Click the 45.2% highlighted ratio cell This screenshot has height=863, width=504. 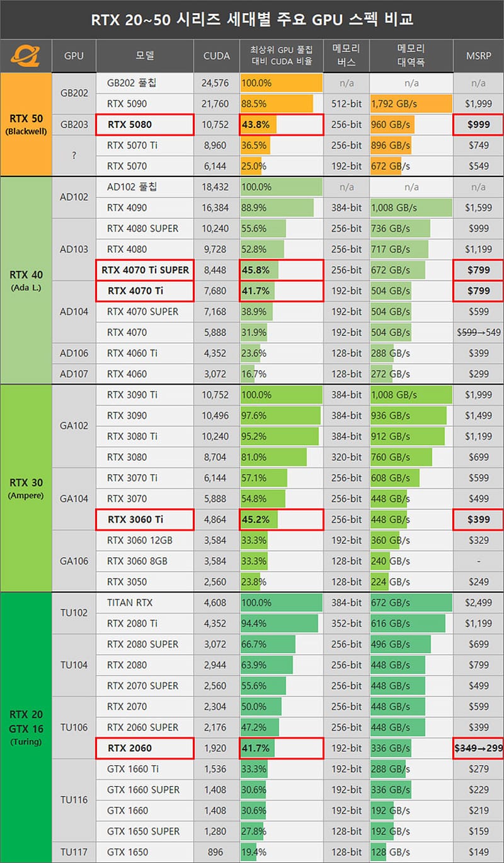pos(281,519)
